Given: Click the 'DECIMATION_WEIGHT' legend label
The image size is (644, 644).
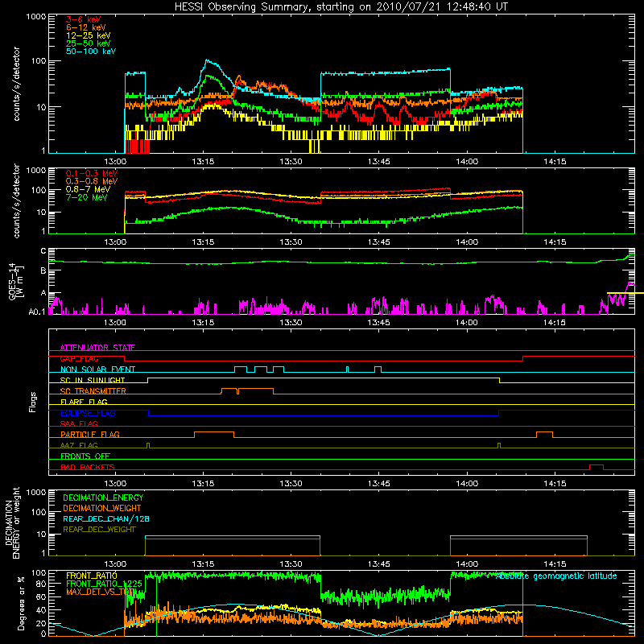Looking at the screenshot, I should (x=102, y=509).
